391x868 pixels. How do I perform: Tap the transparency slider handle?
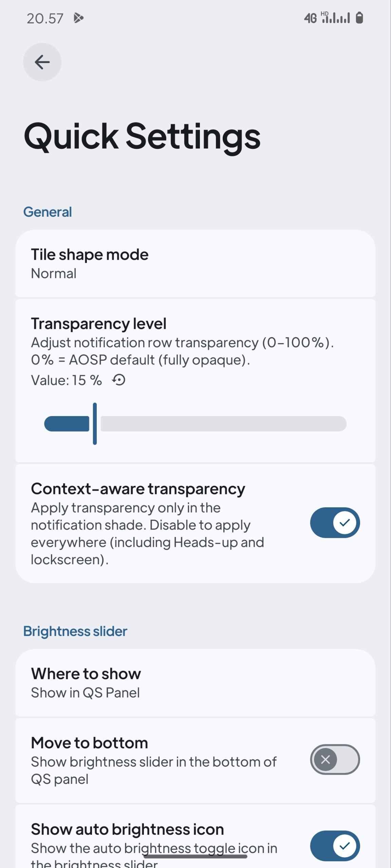pos(95,424)
